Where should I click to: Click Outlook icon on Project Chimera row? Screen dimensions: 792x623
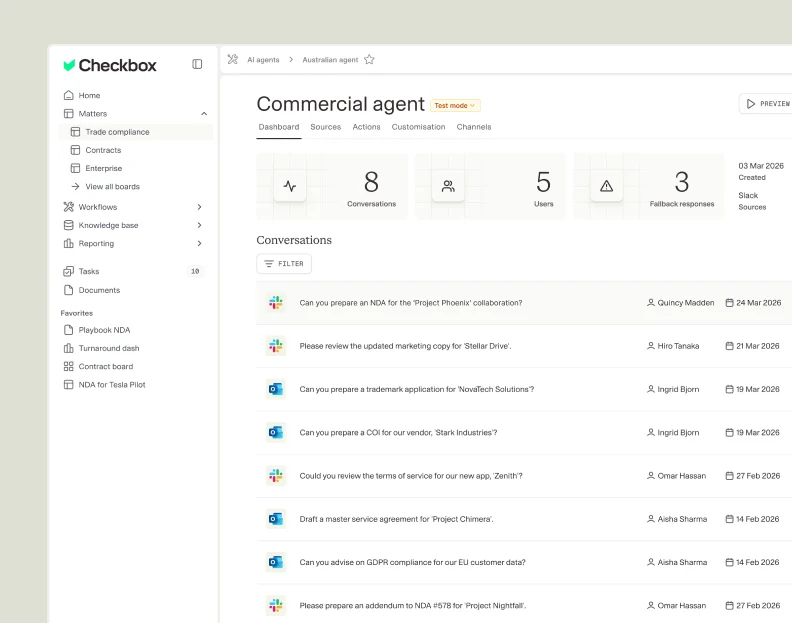(x=276, y=518)
